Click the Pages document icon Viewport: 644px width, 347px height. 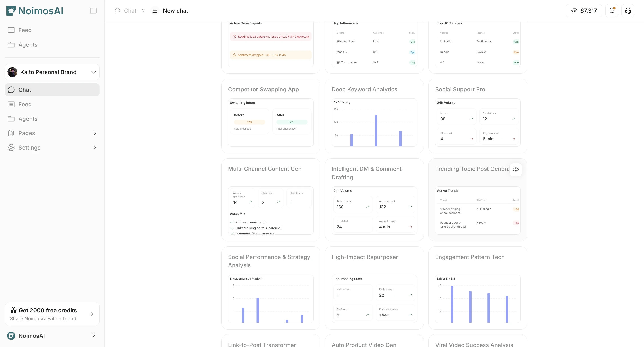(x=11, y=133)
